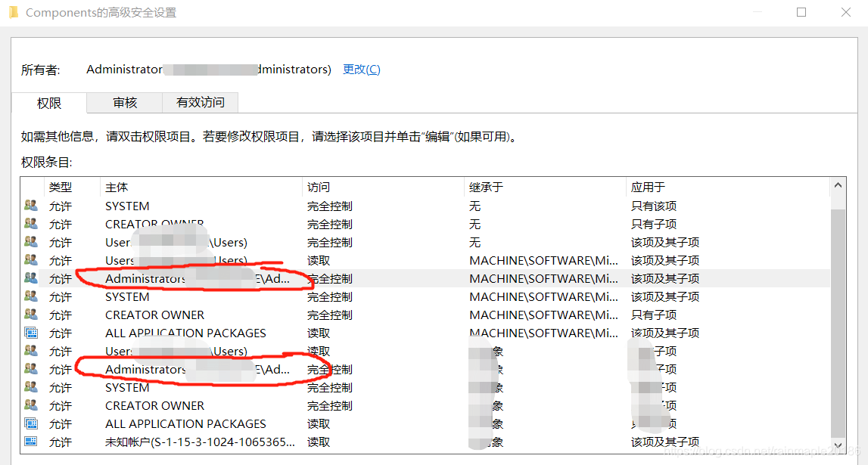
Task: Click the package icon of ALL APPLICATION PACKAGES inherited from MACHINE\SOFTWARE
Action: click(x=31, y=333)
